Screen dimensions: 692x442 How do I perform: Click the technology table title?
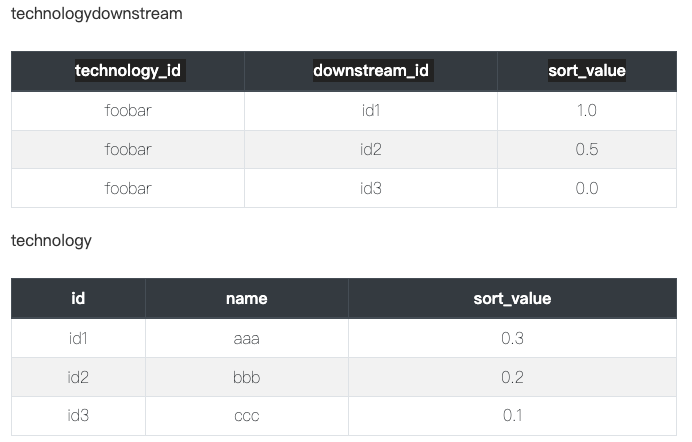(51, 241)
